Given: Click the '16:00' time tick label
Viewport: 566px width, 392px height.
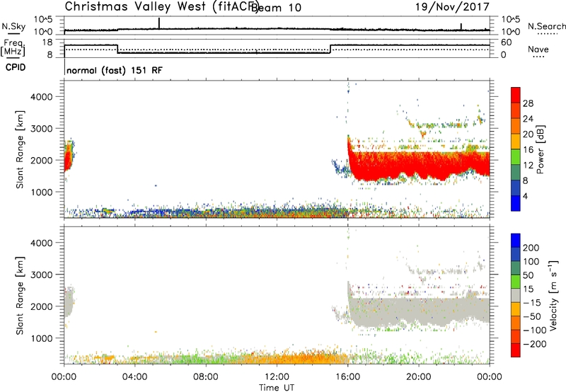Looking at the screenshot, I should 347,377.
